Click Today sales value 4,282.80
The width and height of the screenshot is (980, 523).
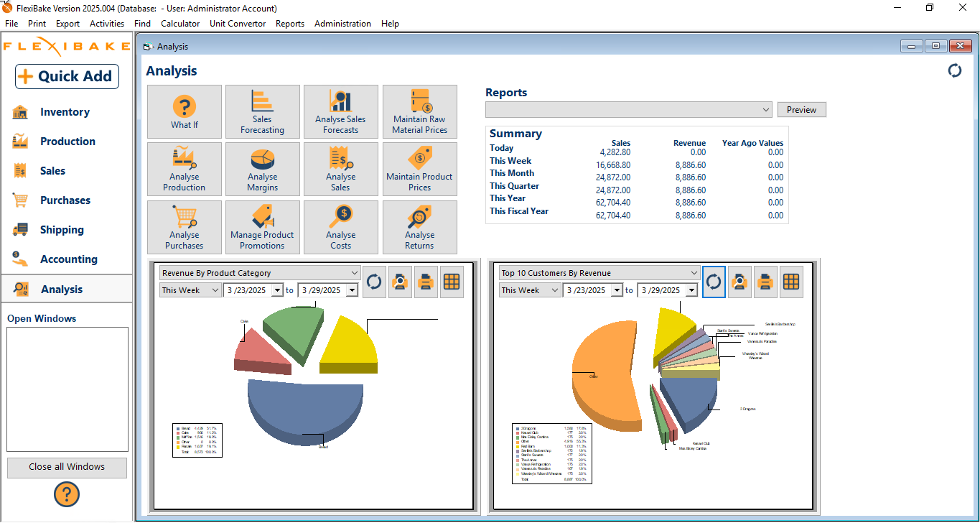[615, 152]
